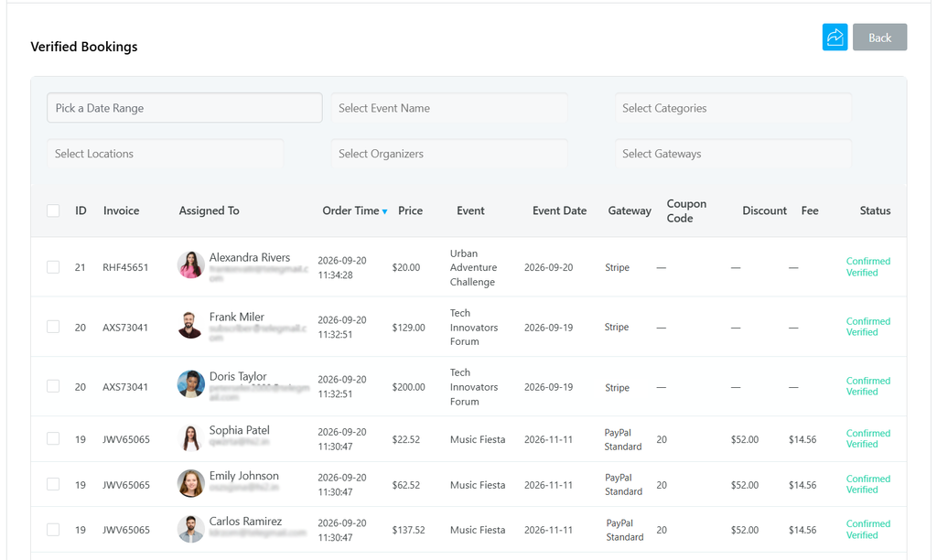Click Stripe gateway in Doris Taylor row

click(617, 387)
